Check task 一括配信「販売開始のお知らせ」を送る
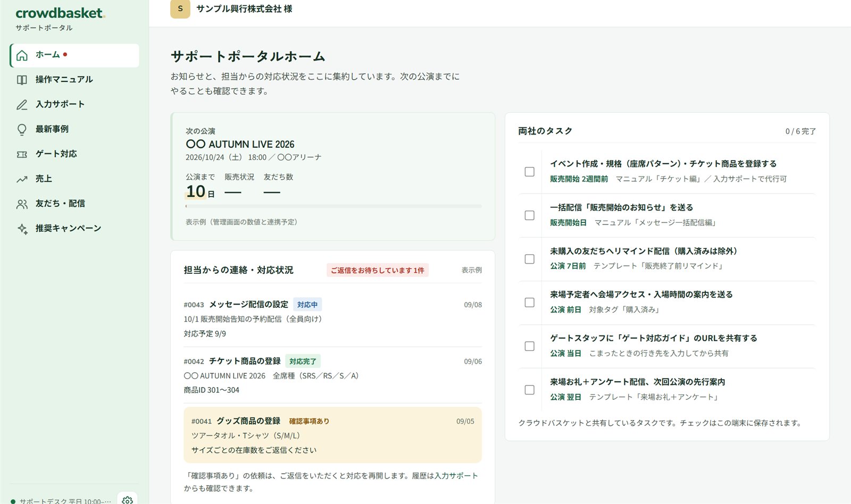 pyautogui.click(x=529, y=215)
